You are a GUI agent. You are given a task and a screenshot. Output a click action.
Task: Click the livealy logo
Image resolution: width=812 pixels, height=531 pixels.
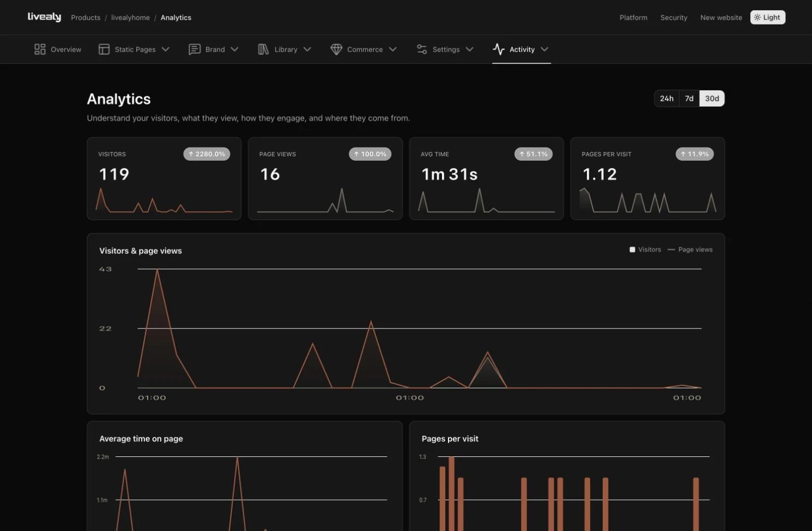click(44, 17)
